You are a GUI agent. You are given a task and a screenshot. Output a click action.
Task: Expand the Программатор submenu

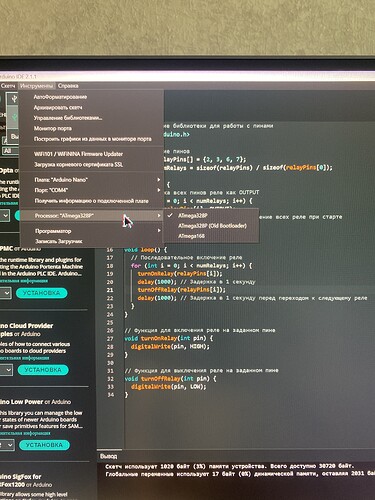92,231
